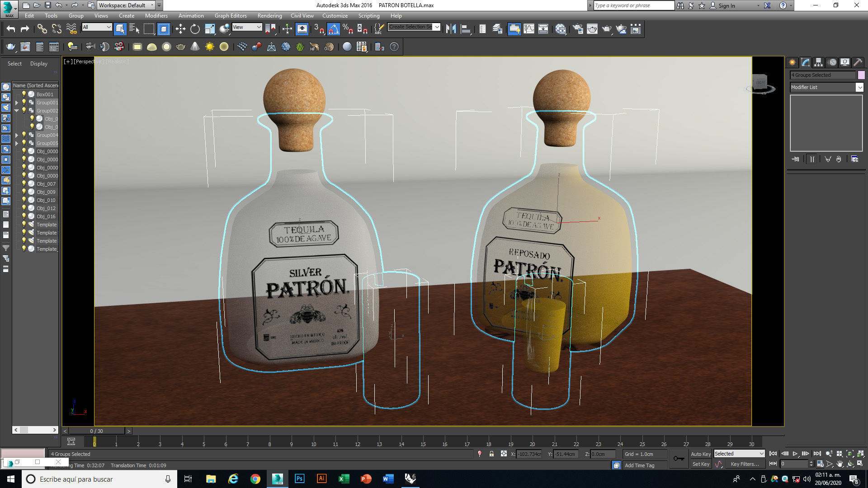This screenshot has height=488, width=868.
Task: Activate Select and Uniform Scale tool
Action: coord(210,29)
